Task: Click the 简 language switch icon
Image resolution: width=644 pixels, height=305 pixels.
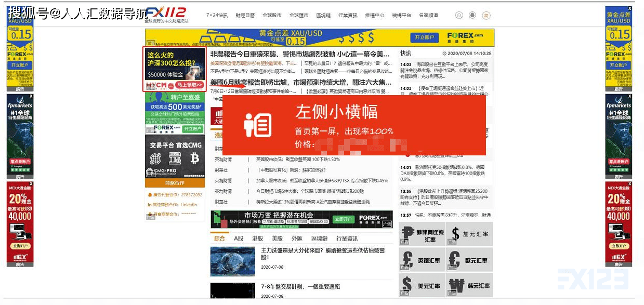Action: [x=487, y=16]
